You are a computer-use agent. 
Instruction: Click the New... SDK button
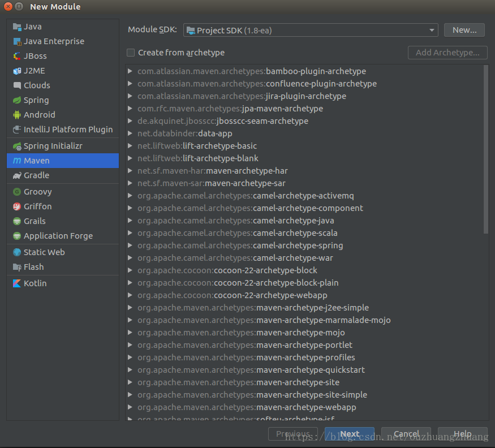(464, 31)
